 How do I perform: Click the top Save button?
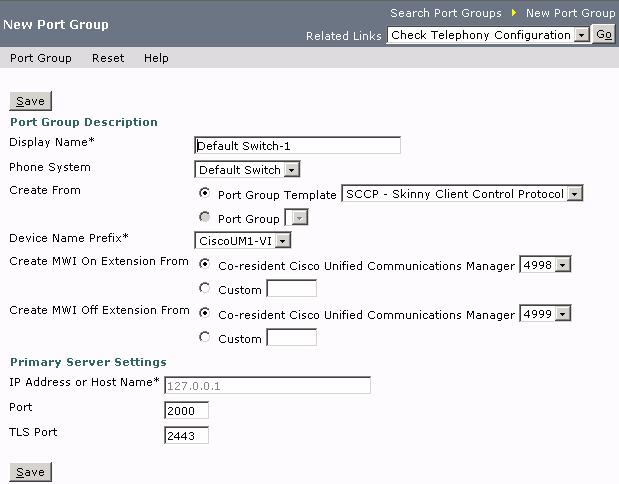30,101
